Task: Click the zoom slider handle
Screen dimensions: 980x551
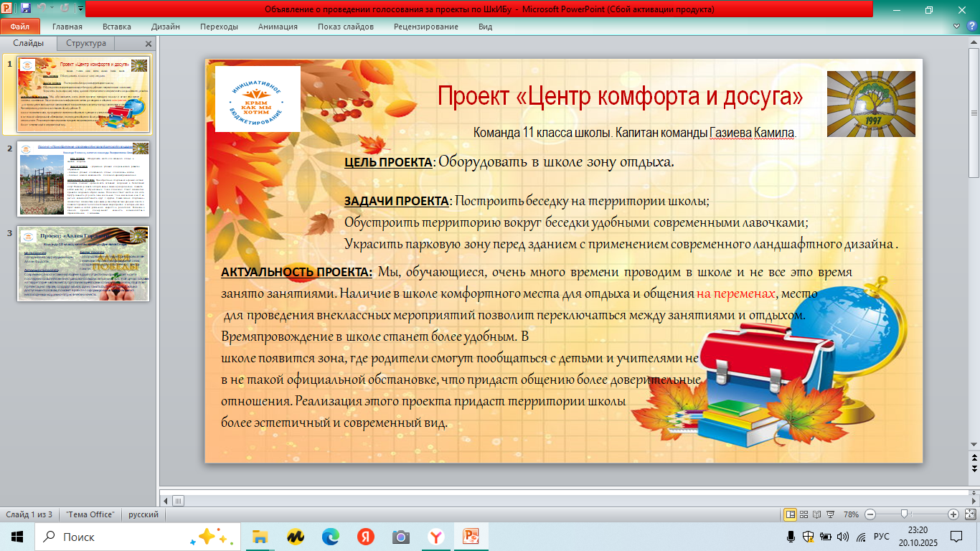Action: coord(905,514)
